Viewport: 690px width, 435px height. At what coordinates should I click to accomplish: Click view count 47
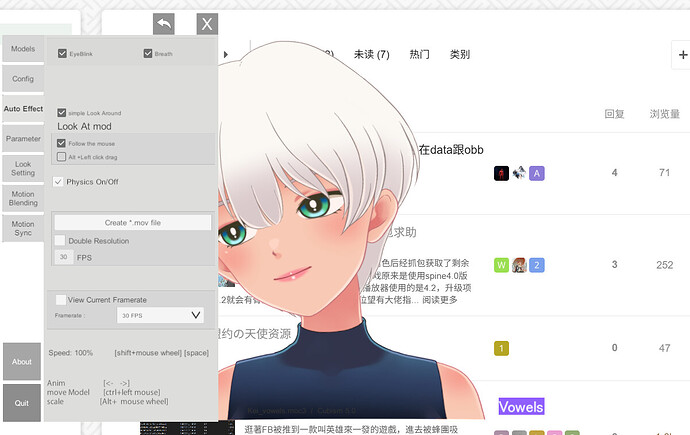tap(664, 348)
